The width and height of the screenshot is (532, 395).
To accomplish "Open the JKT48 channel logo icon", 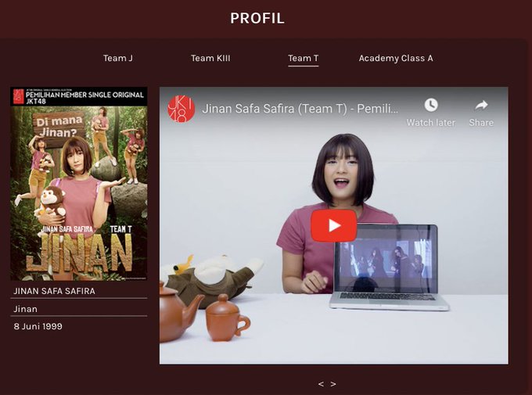I will [182, 109].
